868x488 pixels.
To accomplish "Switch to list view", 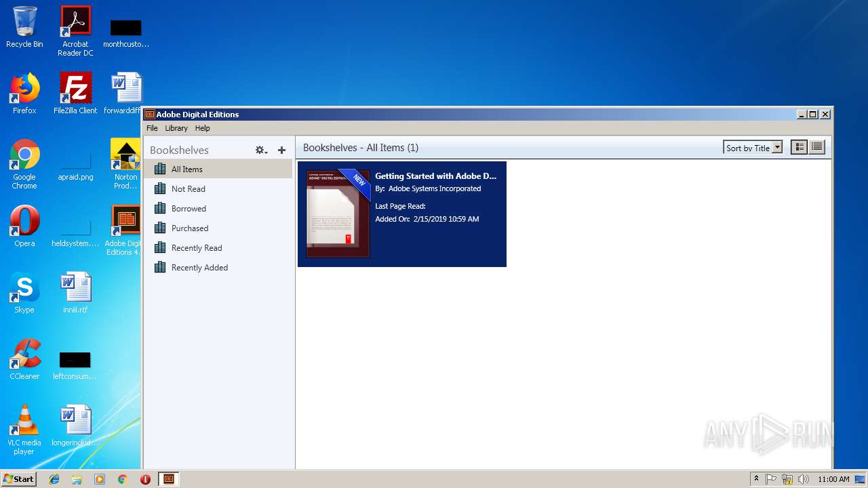I will coord(817,147).
